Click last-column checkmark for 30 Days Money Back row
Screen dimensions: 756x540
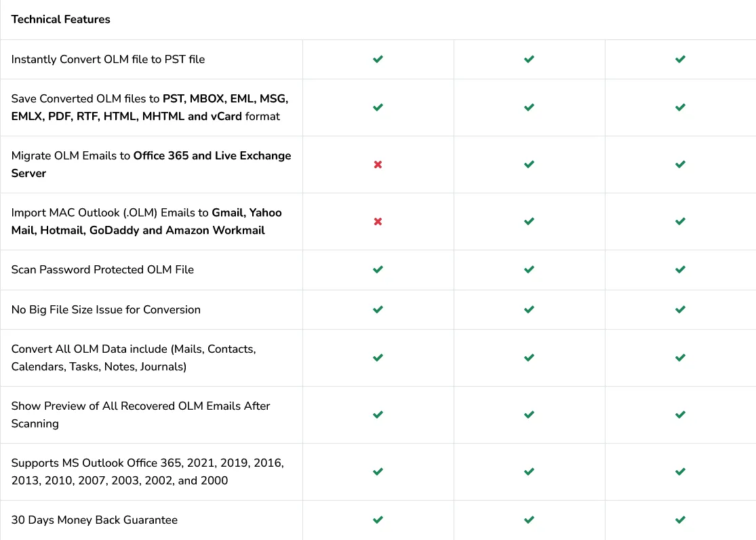click(x=680, y=520)
